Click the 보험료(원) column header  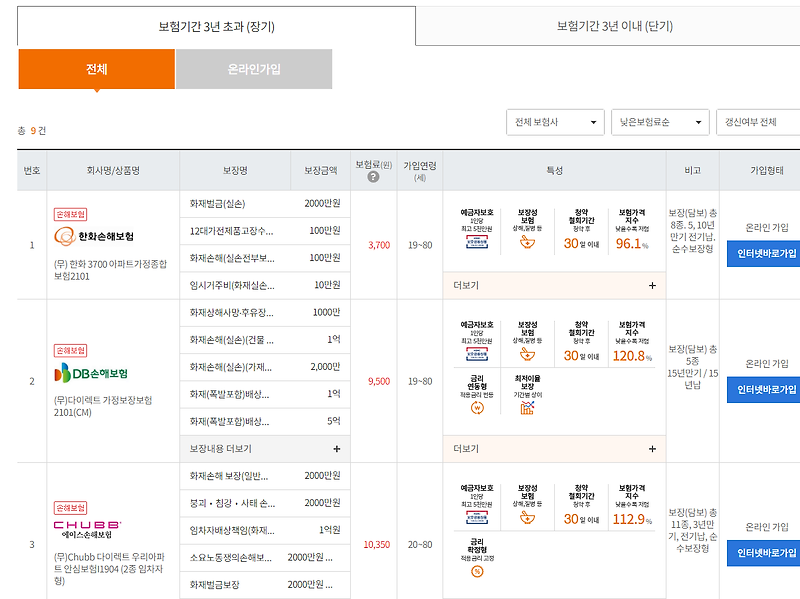click(x=373, y=170)
